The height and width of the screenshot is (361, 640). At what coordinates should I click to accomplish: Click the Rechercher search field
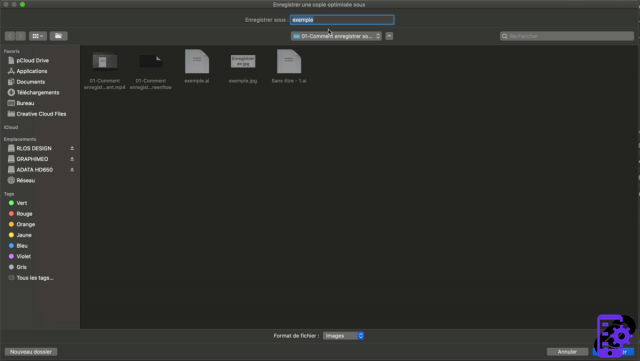pyautogui.click(x=567, y=36)
